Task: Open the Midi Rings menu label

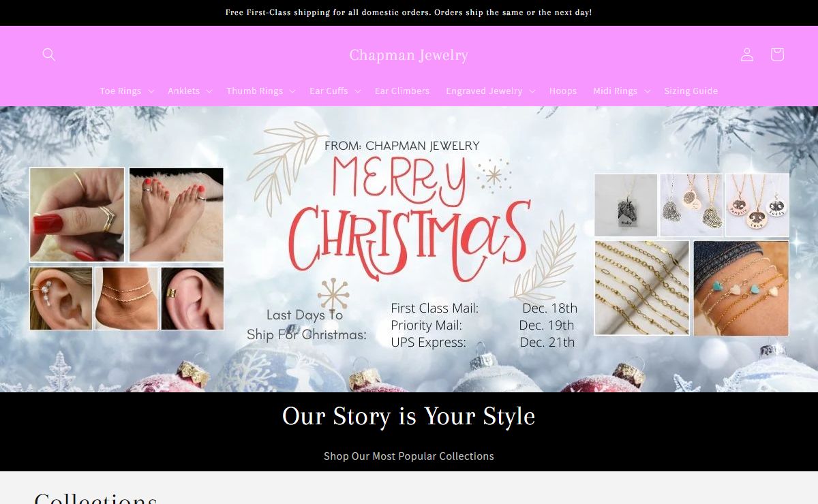Action: (x=615, y=91)
